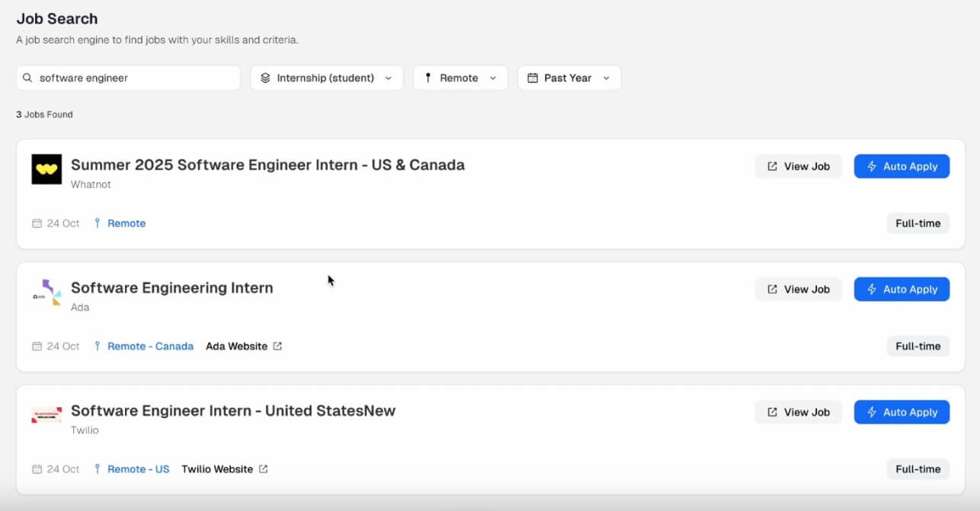Screen dimensions: 980x511
Task: Open the Ada company logo
Action: (46, 292)
